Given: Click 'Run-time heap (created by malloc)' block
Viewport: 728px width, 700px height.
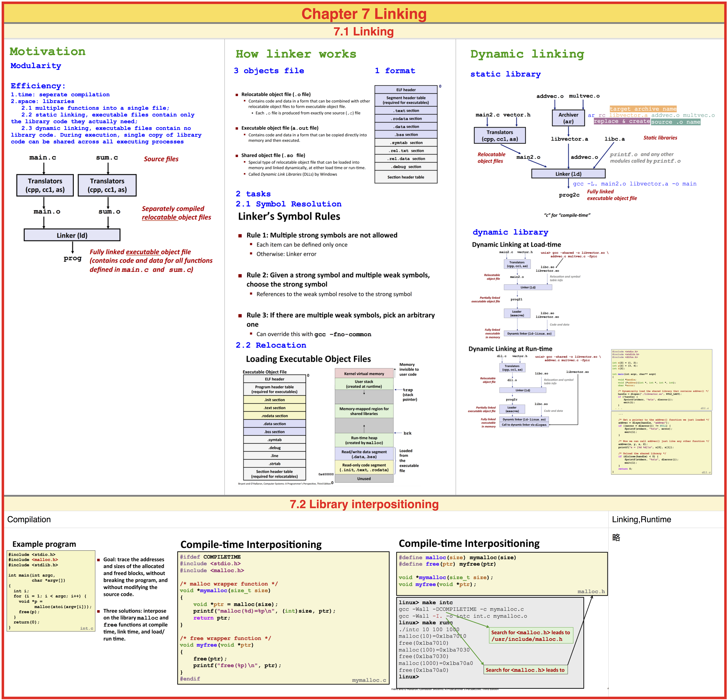Looking at the screenshot, I should coord(364,440).
